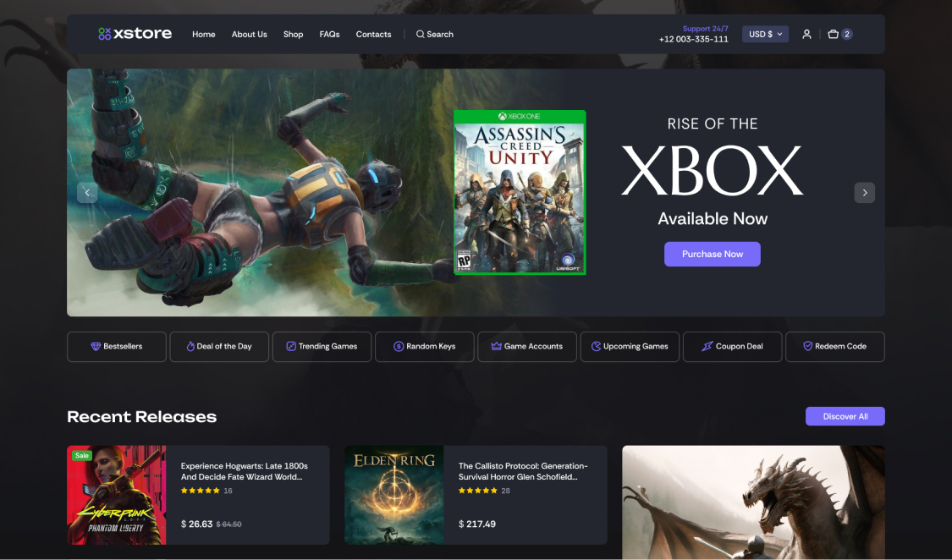Click the Discover All button
Screen dimensions: 952x560
845,416
